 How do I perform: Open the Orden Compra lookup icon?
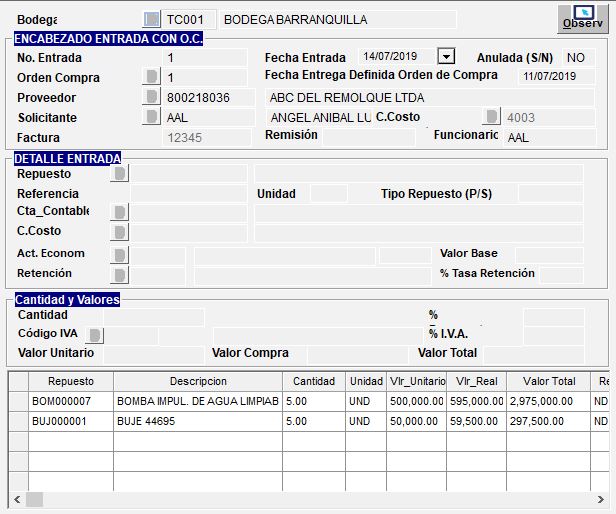click(151, 77)
